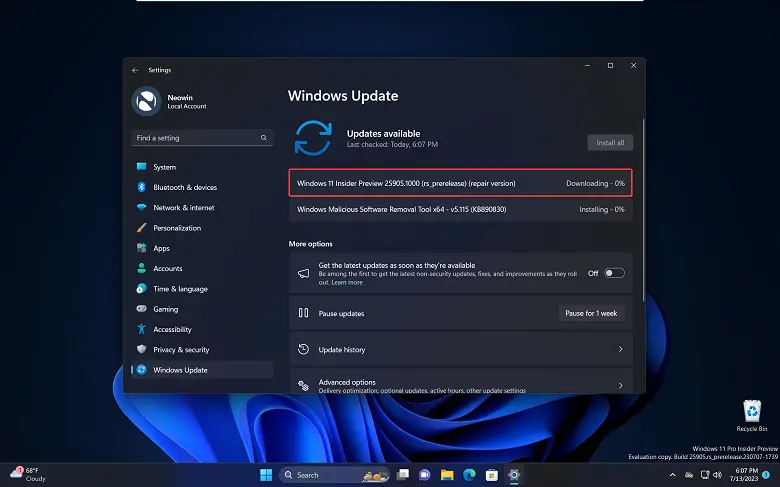Click the large update sync arrows icon
Image resolution: width=780 pixels, height=487 pixels.
[x=313, y=138]
